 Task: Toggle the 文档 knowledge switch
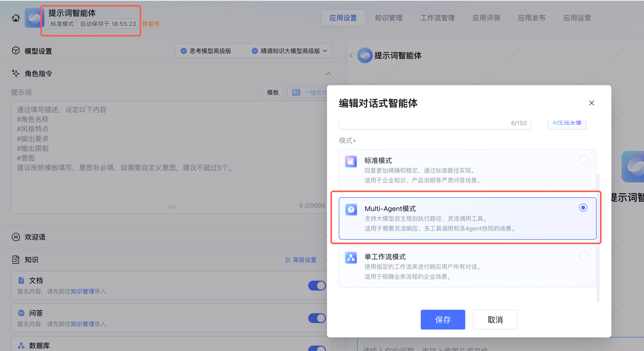pyautogui.click(x=317, y=286)
